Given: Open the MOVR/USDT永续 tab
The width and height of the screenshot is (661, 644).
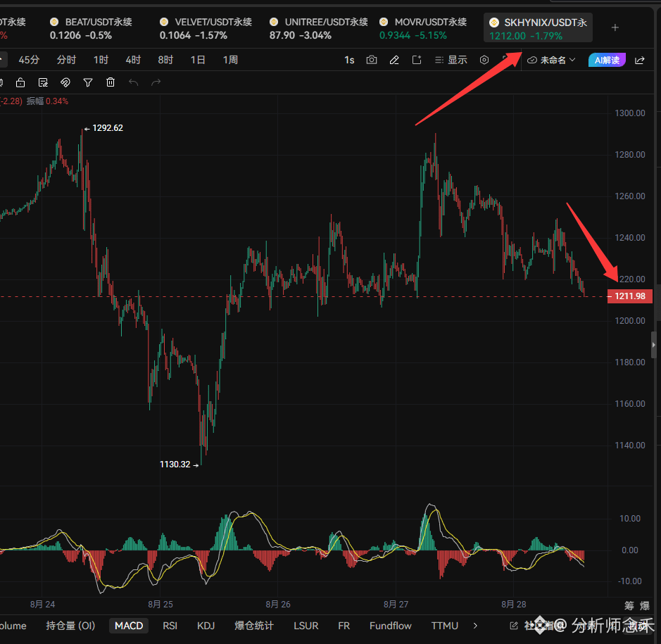Looking at the screenshot, I should [423, 28].
